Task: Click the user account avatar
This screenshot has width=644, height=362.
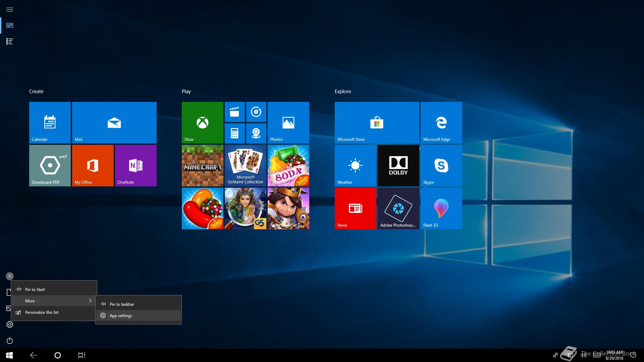Action: pos(10,276)
